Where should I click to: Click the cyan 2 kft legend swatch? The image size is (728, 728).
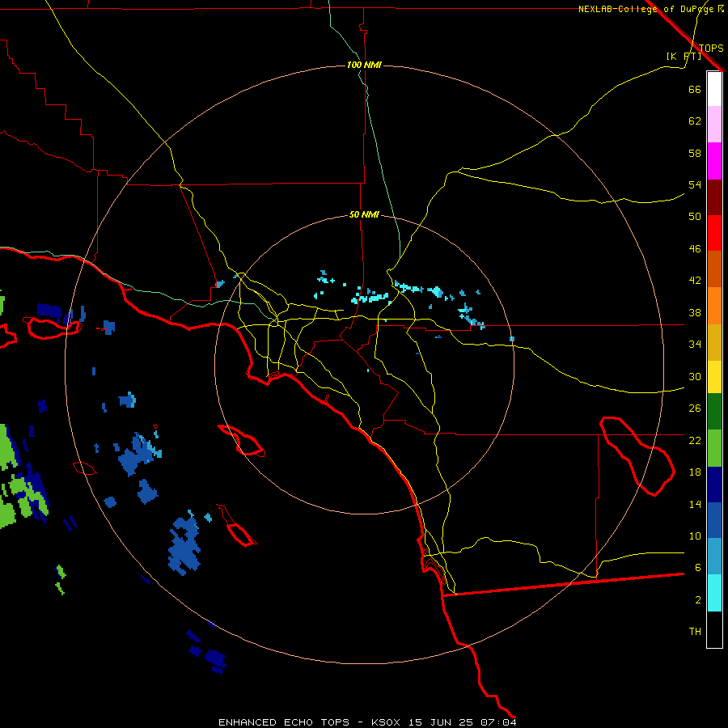point(714,593)
